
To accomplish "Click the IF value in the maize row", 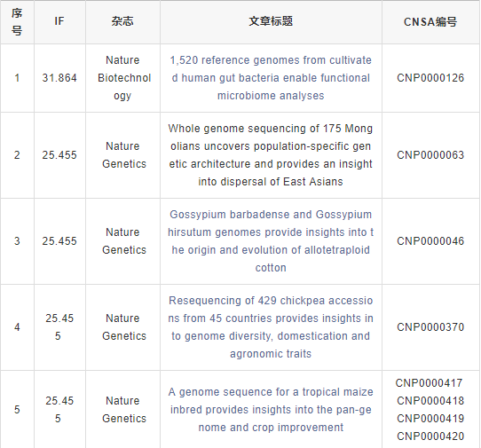I will (59, 409).
